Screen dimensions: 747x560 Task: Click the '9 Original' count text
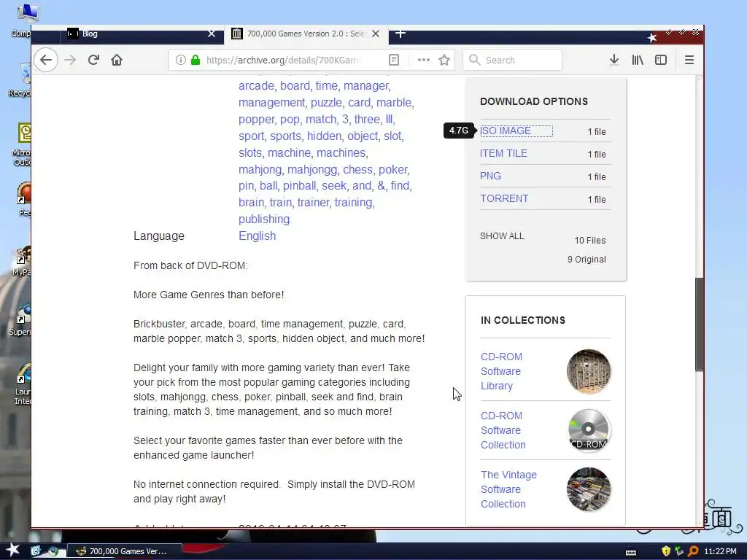tap(587, 260)
